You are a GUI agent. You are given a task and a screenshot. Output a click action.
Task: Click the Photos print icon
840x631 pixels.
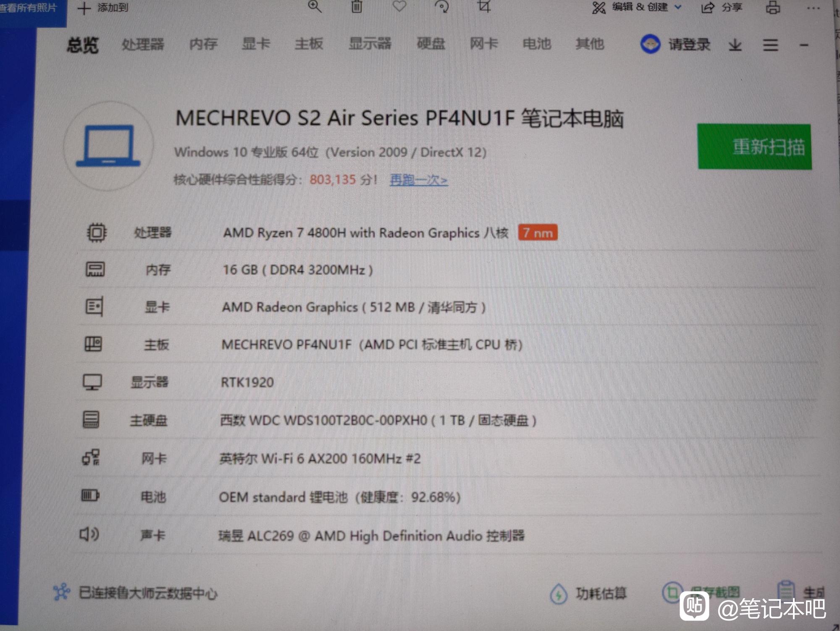773,7
